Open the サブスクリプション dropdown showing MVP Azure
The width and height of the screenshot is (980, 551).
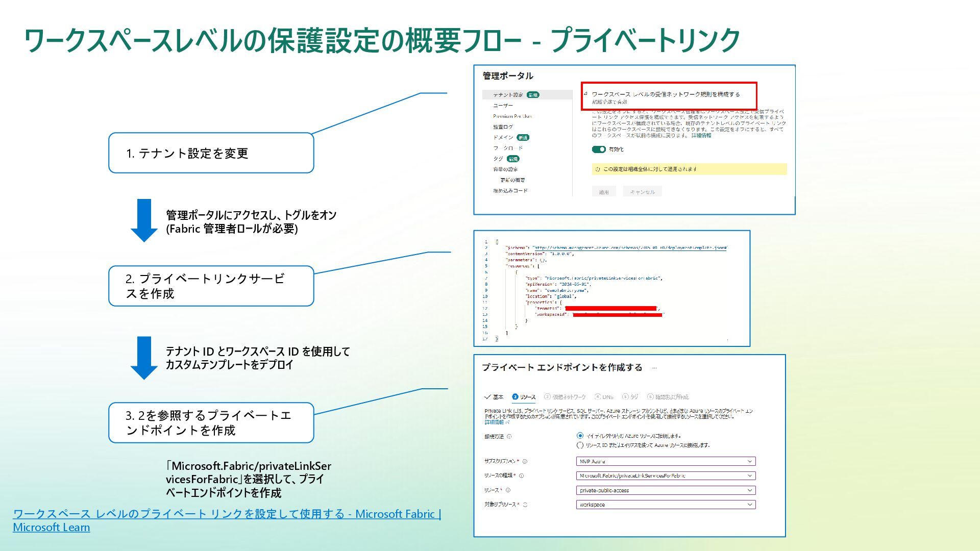point(666,461)
